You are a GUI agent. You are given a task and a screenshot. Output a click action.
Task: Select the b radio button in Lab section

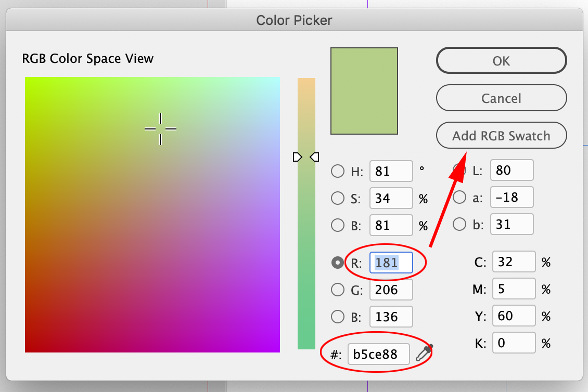pyautogui.click(x=460, y=224)
